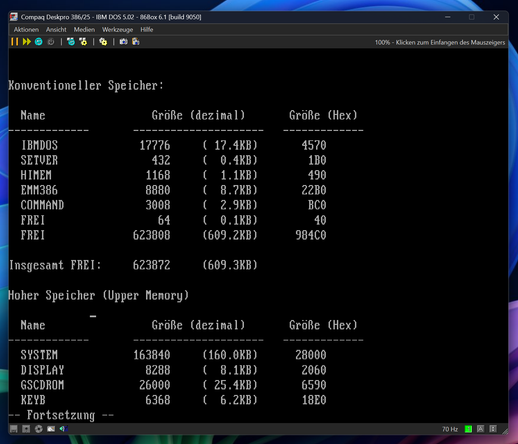Click the sound speaker status bar icon
This screenshot has width=518, height=444.
63,429
